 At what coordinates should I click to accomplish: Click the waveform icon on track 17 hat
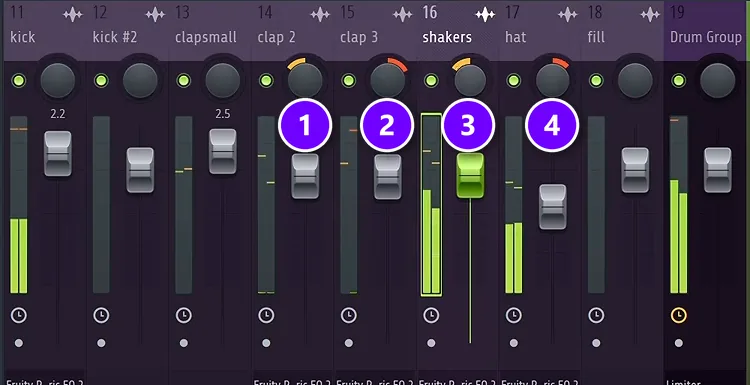(x=568, y=14)
